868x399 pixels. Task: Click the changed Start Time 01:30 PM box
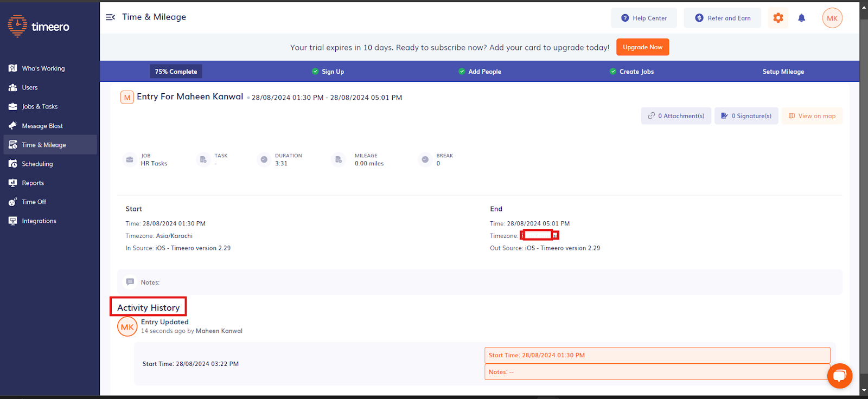pyautogui.click(x=658, y=355)
